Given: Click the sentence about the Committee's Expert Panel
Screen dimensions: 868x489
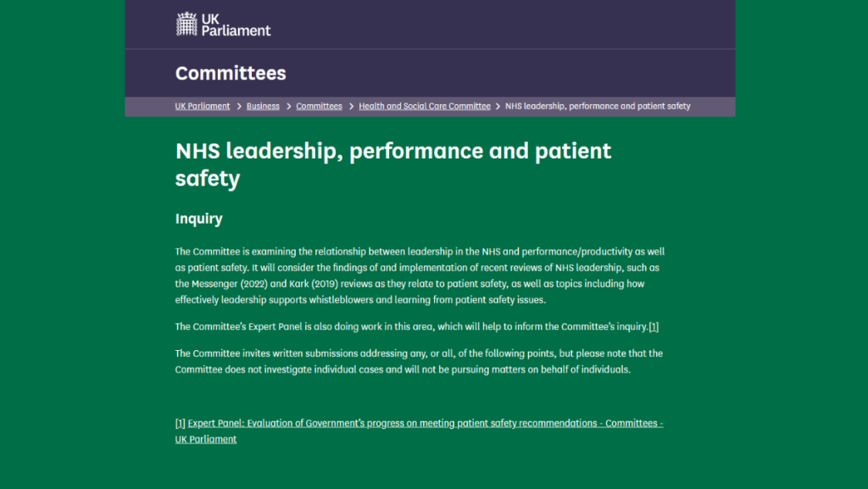Looking at the screenshot, I should (411, 326).
